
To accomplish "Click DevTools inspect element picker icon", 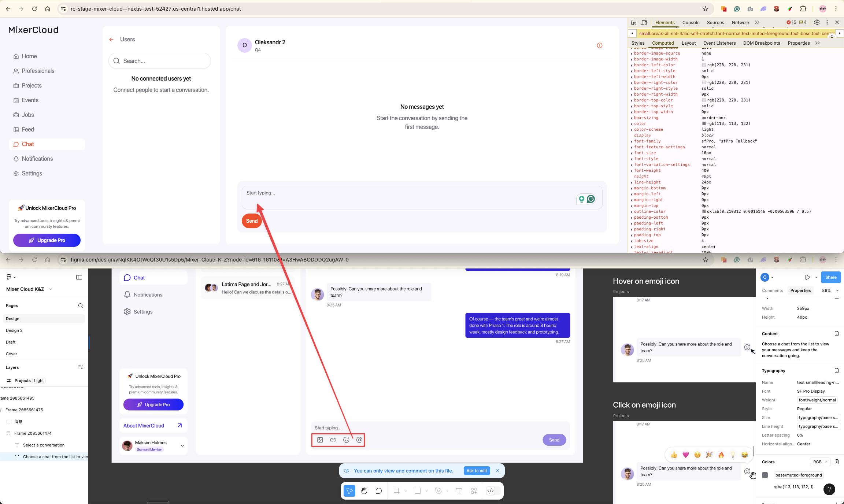I will (634, 22).
